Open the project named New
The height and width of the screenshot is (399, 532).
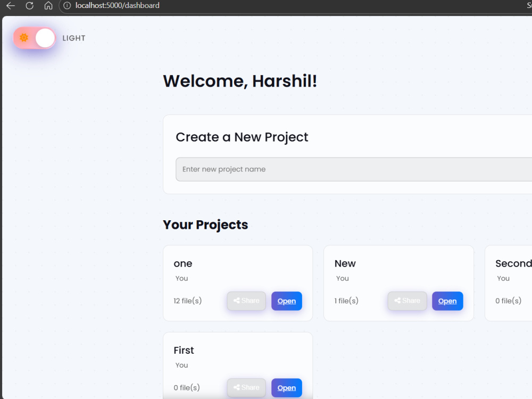coord(447,301)
